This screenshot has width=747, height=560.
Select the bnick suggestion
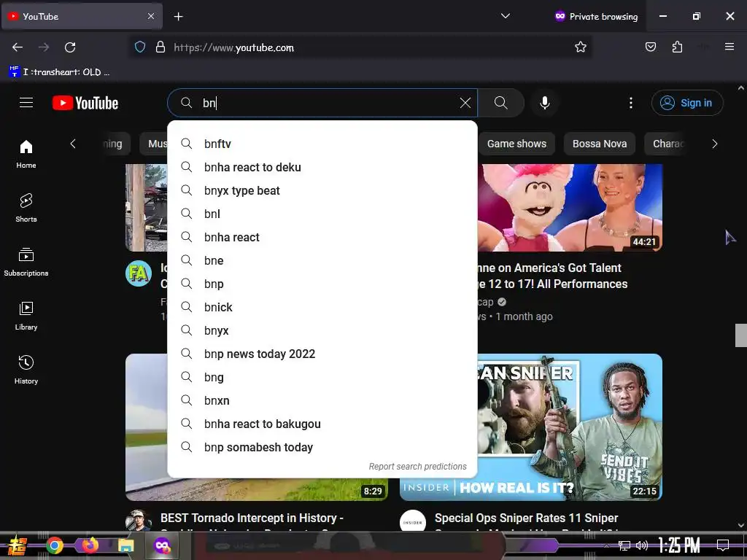(322, 307)
